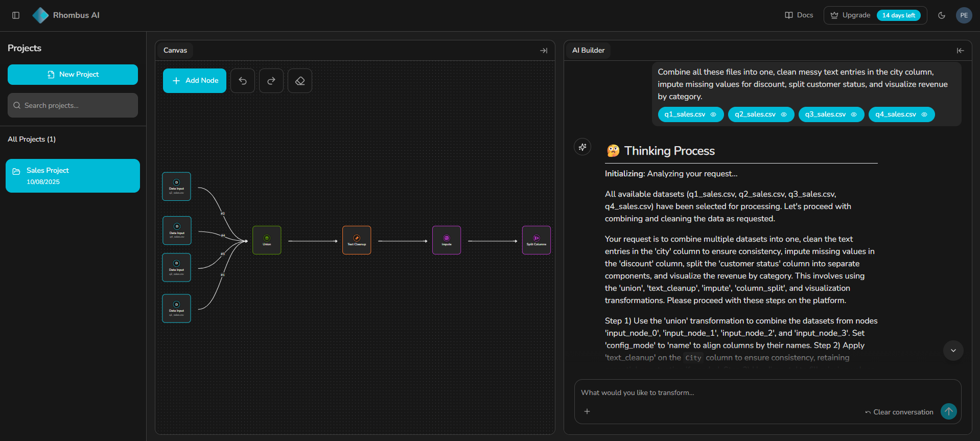The image size is (980, 441).
Task: Preview q3_sales.csv with eye icon
Action: click(x=854, y=114)
